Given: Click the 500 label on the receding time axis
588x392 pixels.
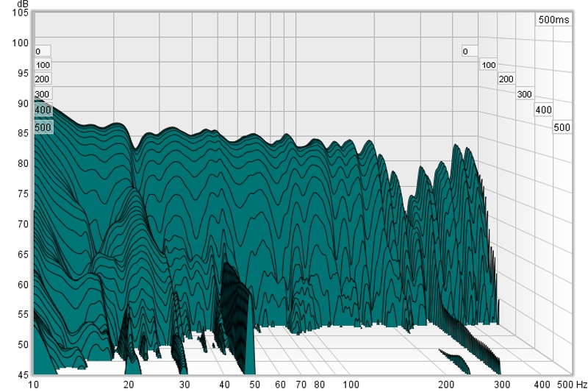Looking at the screenshot, I should [562, 127].
